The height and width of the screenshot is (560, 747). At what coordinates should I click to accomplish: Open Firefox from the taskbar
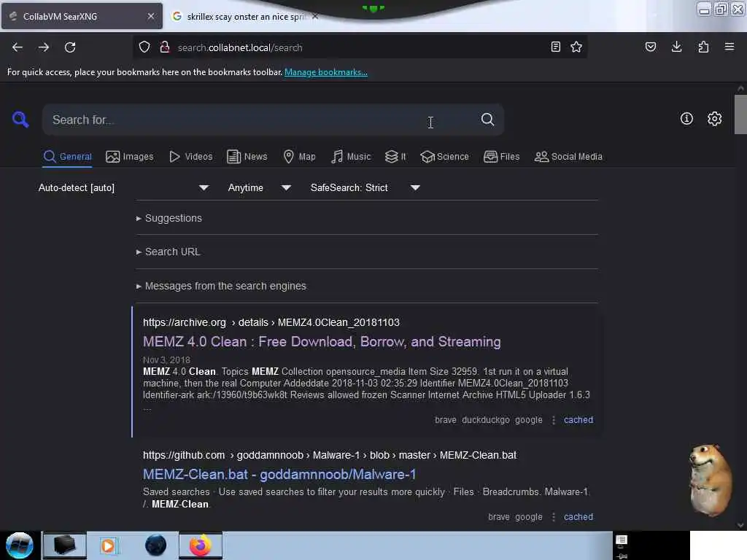pyautogui.click(x=201, y=545)
